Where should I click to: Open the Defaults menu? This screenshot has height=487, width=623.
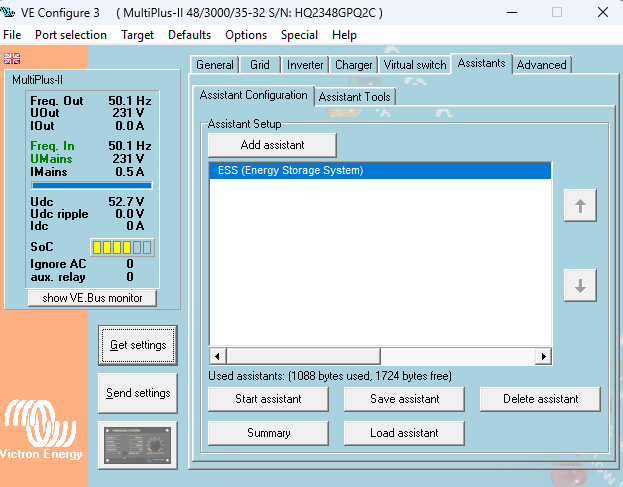click(189, 35)
